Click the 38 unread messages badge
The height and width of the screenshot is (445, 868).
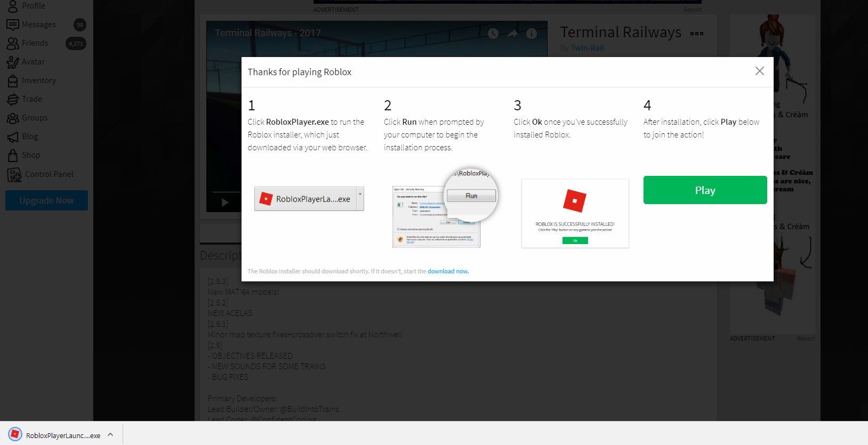[80, 25]
